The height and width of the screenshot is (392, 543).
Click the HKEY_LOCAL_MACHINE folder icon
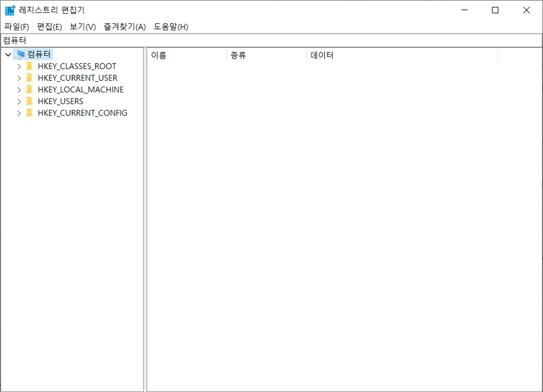click(29, 89)
